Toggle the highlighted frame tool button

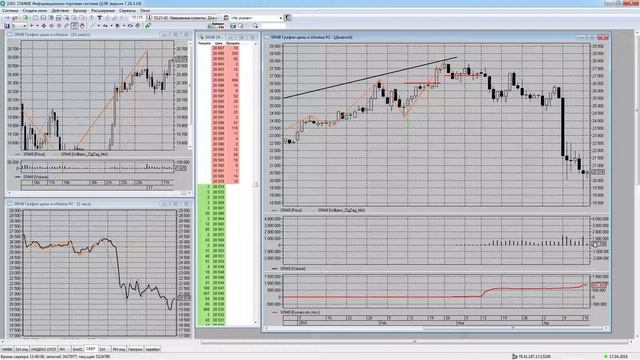[x=74, y=26]
